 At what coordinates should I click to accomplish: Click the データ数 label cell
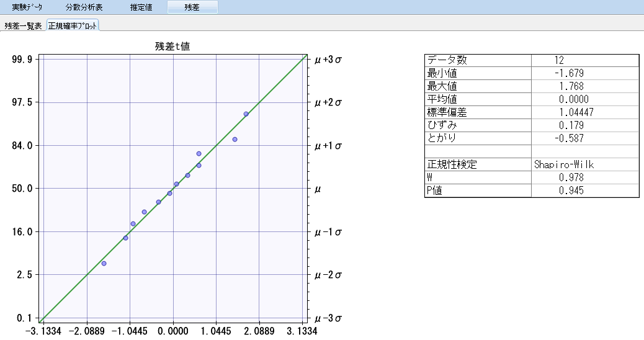478,60
